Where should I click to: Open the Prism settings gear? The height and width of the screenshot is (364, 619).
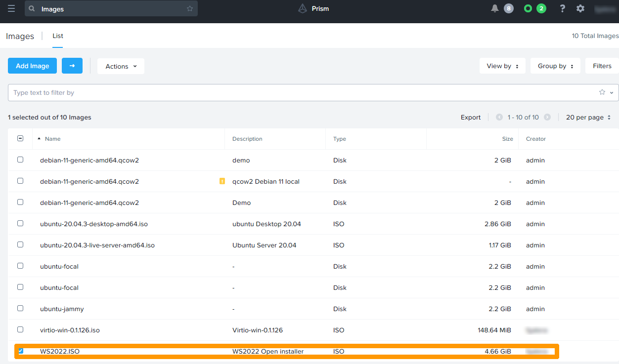point(580,8)
